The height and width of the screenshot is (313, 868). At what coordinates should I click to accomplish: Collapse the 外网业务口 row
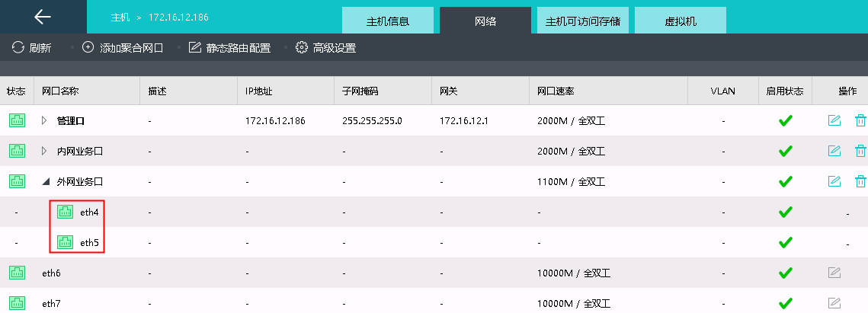pyautogui.click(x=45, y=181)
